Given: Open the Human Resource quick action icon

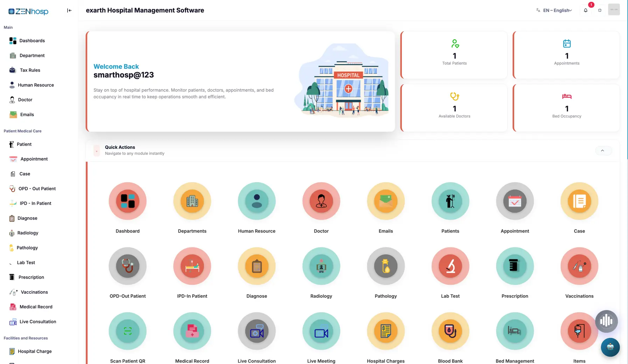Looking at the screenshot, I should pos(257,201).
